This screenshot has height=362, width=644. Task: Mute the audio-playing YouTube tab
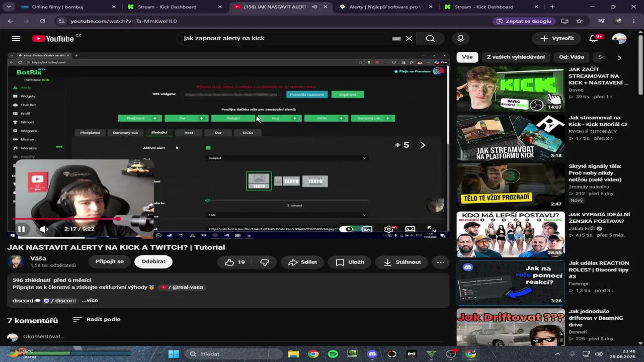[314, 7]
